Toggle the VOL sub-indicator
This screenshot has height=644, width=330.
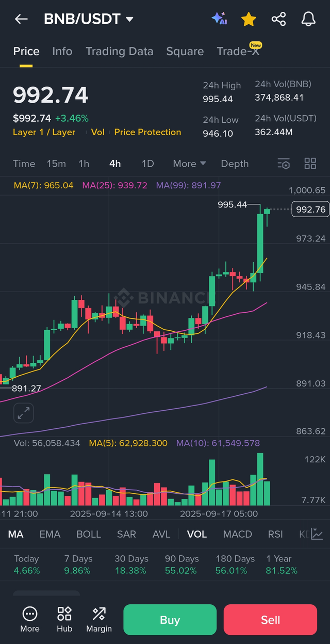[197, 534]
